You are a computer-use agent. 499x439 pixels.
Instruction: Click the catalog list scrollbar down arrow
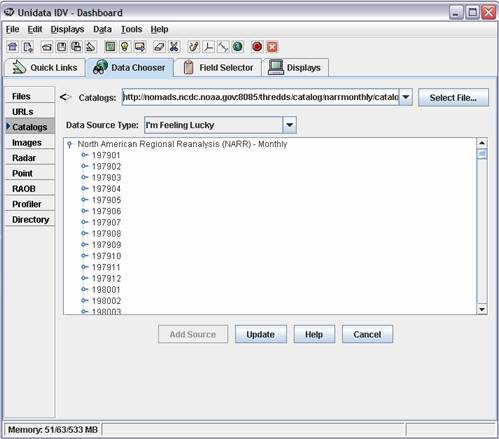coord(482,309)
